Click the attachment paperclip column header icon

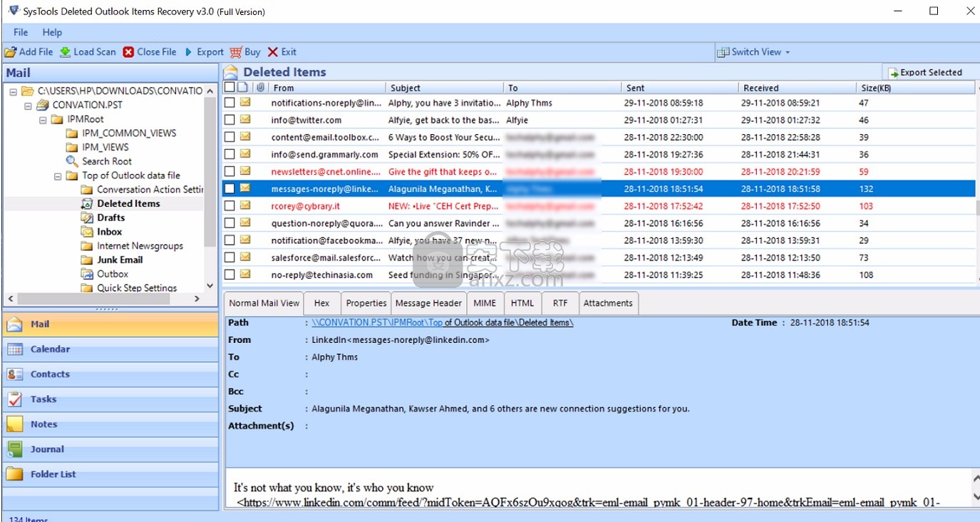pos(260,88)
